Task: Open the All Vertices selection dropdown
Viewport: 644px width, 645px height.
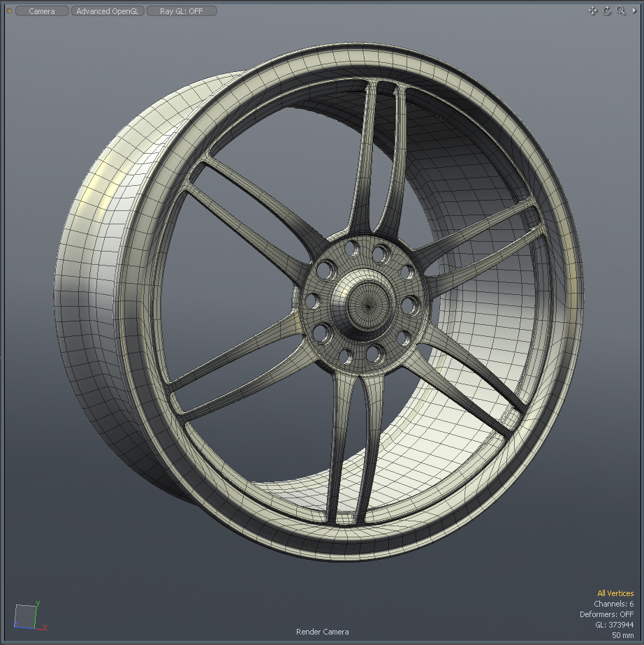Action: 615,593
